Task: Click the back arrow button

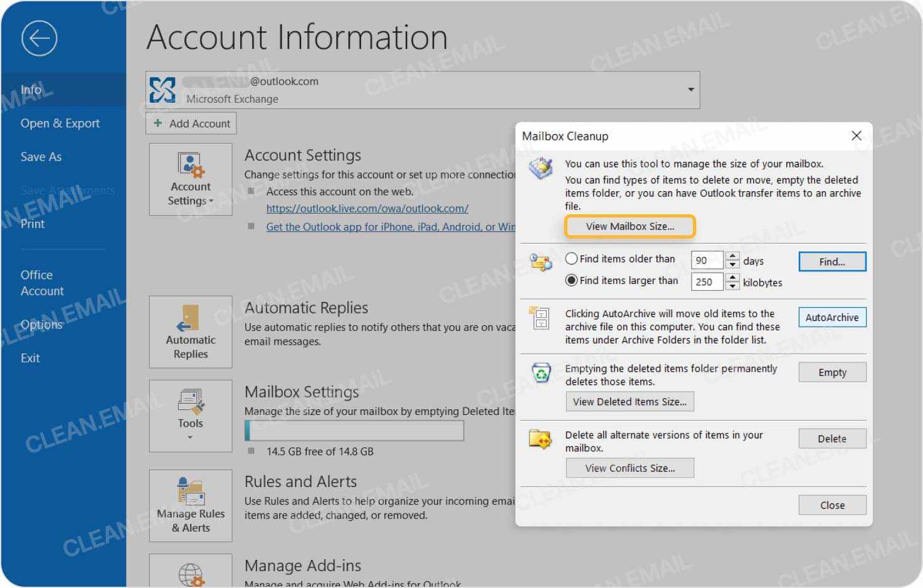Action: point(38,38)
